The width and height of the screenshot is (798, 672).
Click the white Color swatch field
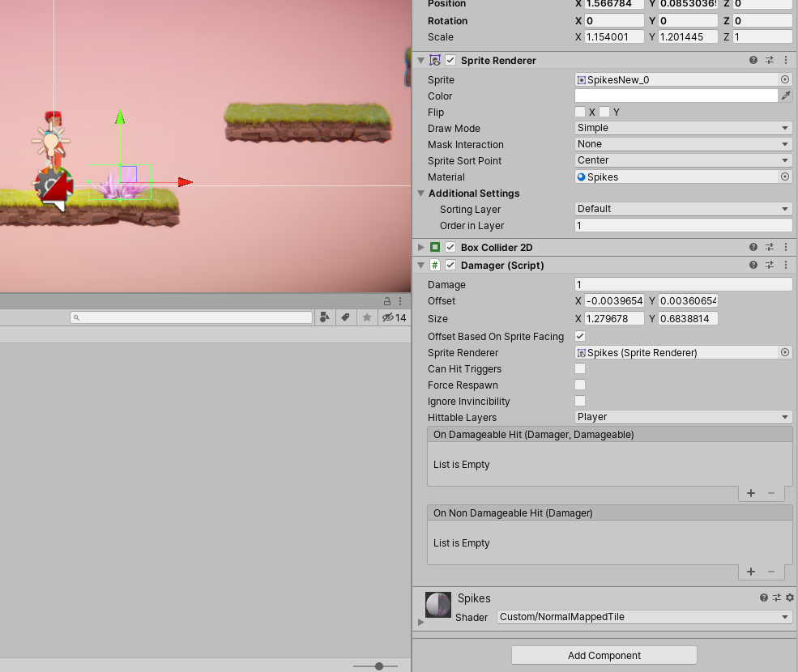click(676, 96)
